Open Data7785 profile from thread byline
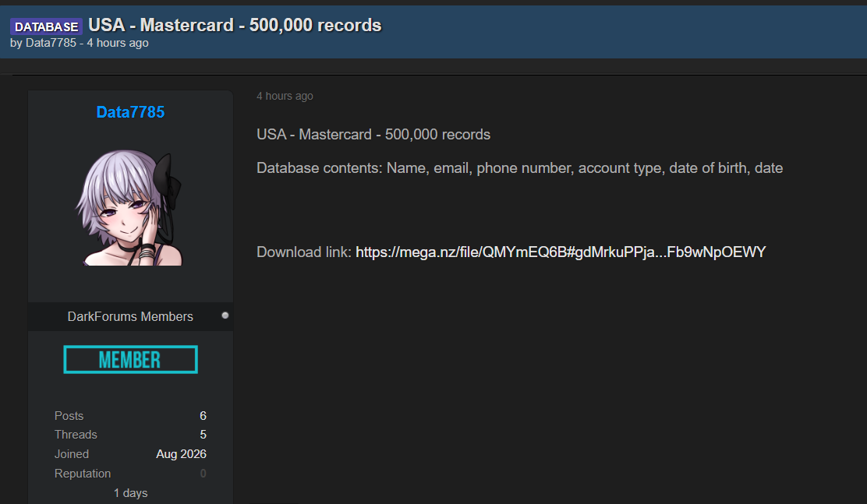The width and height of the screenshot is (867, 504). click(51, 43)
